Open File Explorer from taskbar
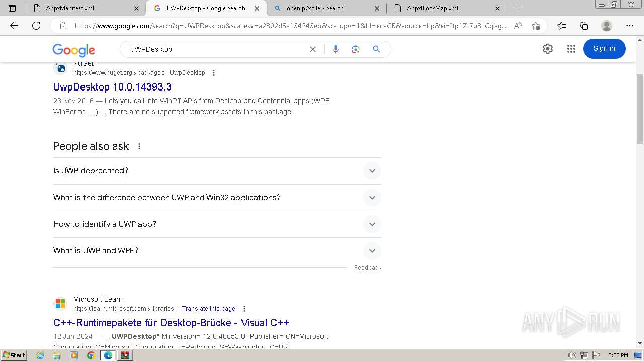Screen dimensions: 644x362 pos(57,355)
